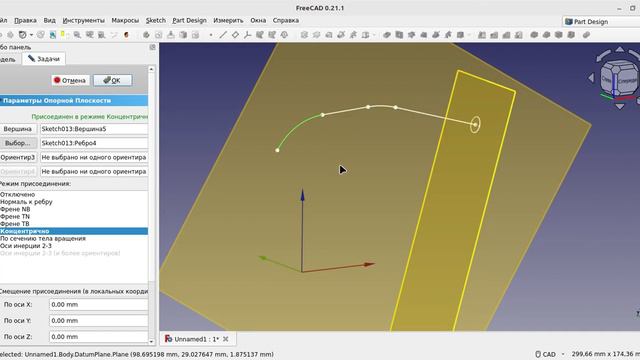Toggle the Ориентир3 reference button
Image resolution: width=640 pixels, height=360 pixels.
[18, 158]
